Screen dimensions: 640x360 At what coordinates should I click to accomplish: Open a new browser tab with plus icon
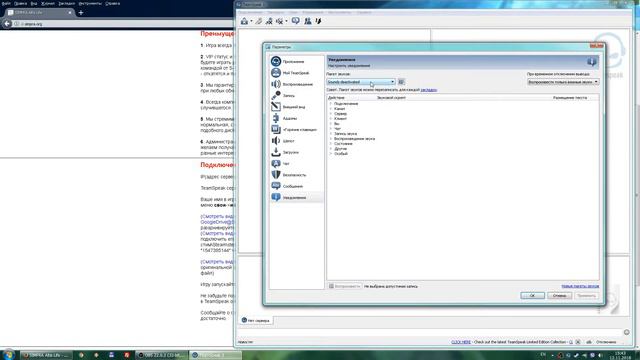coord(81,13)
